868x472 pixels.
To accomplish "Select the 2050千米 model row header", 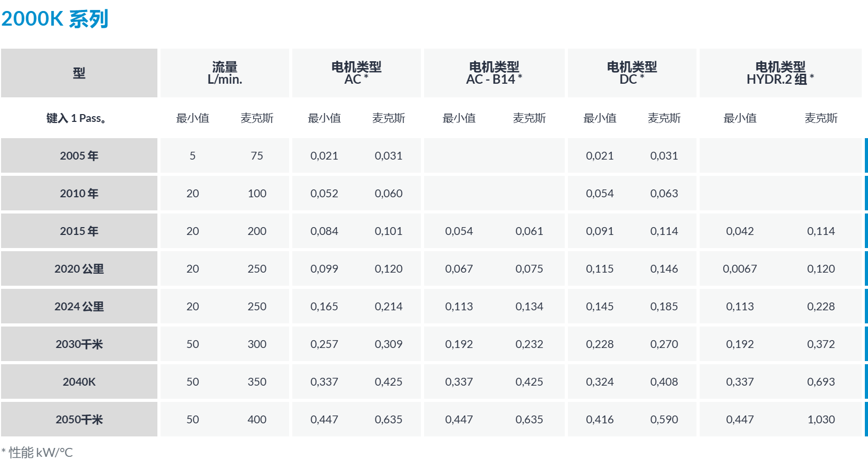I will (79, 419).
